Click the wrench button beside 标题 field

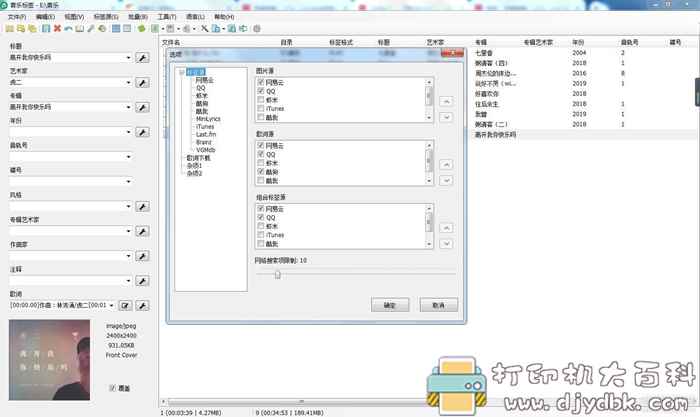tap(142, 58)
